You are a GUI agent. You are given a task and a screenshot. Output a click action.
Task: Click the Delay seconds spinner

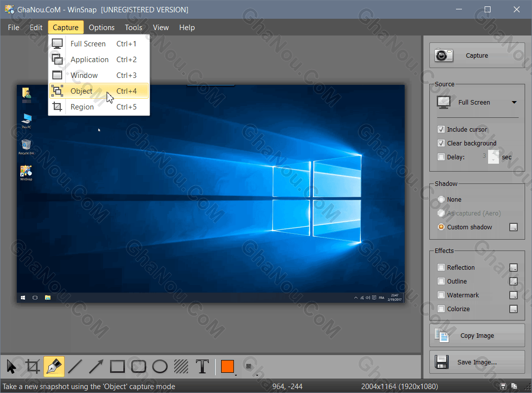coord(494,157)
